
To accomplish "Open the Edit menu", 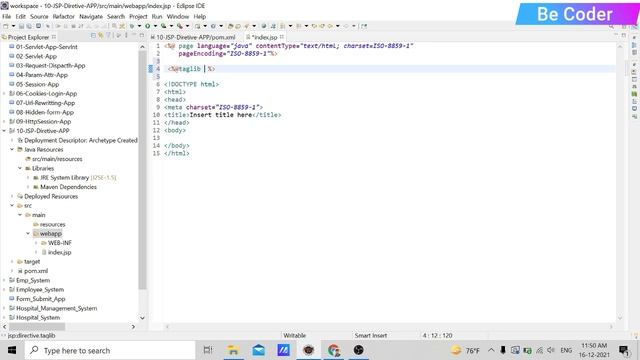I will 20,16.
